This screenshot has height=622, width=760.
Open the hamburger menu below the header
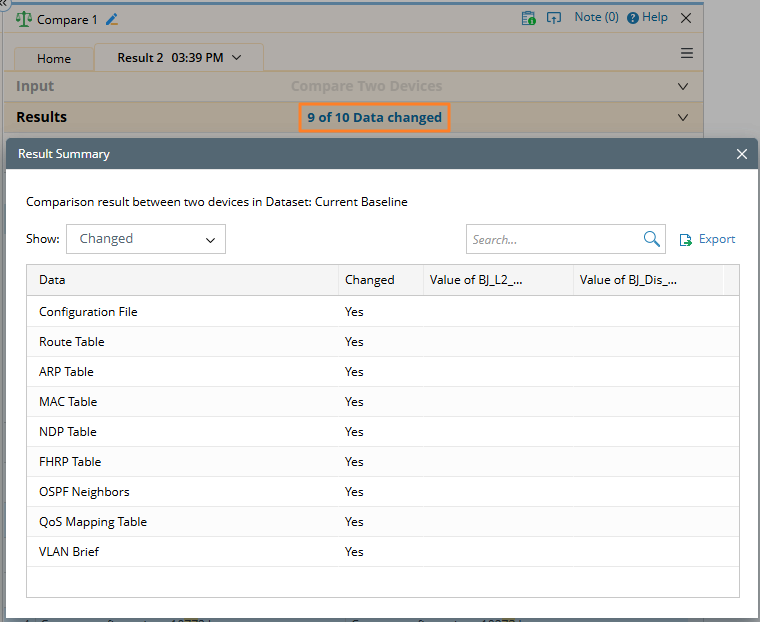pos(687,54)
